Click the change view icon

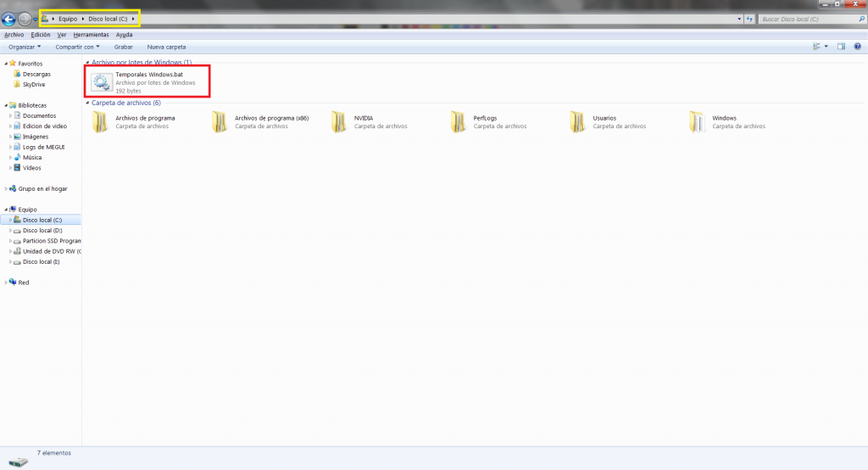coord(816,47)
